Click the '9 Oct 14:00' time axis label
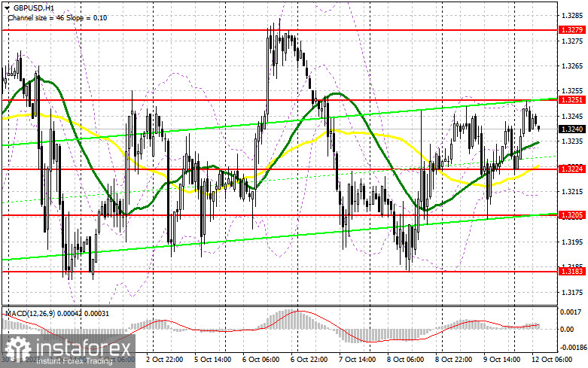The height and width of the screenshot is (368, 588). tap(501, 360)
